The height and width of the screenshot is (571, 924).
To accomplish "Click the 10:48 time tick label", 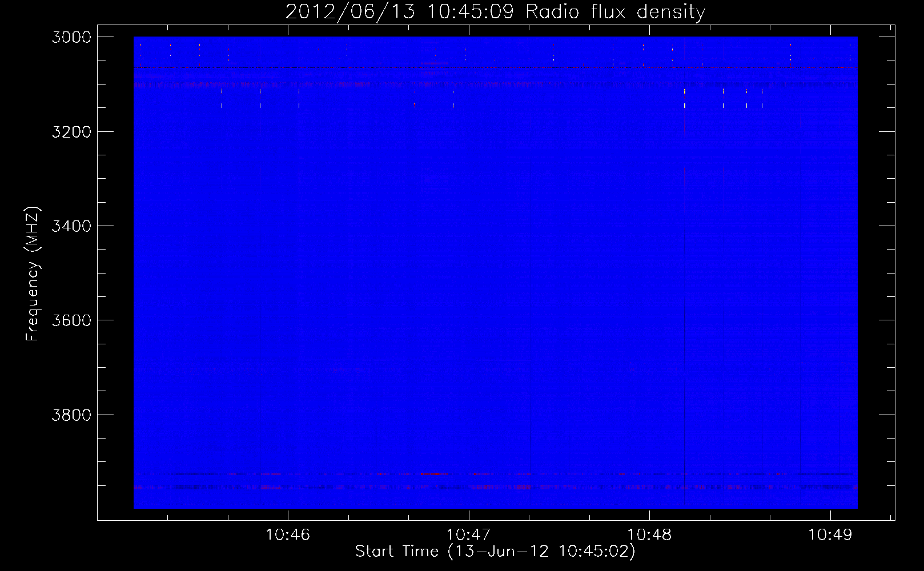I will click(649, 535).
